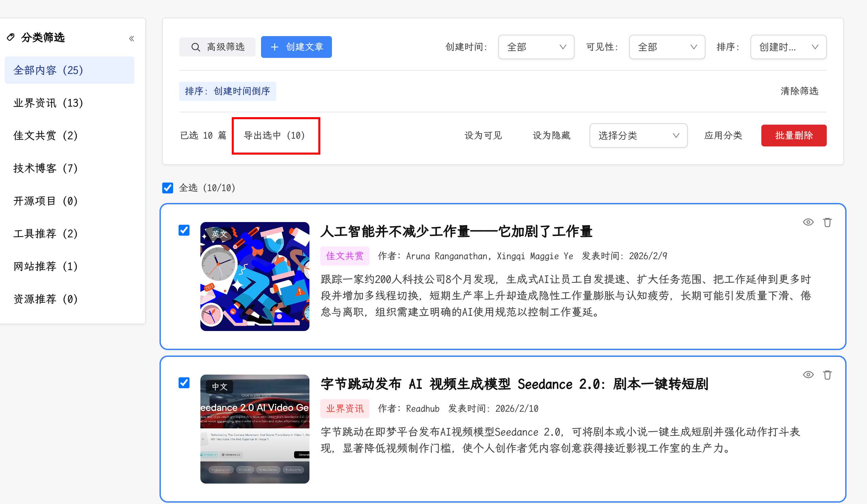
Task: Open article title 字节跳动发布 AI 视频生成模型 Seedance 2.0
Action: 514,384
